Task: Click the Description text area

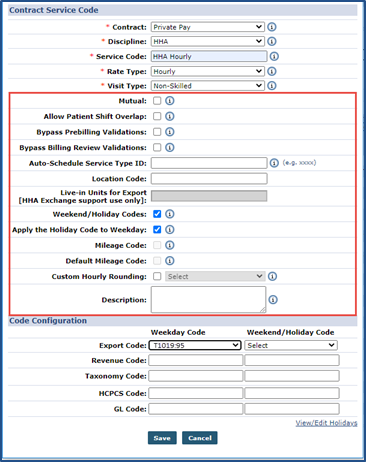Action: point(208,300)
